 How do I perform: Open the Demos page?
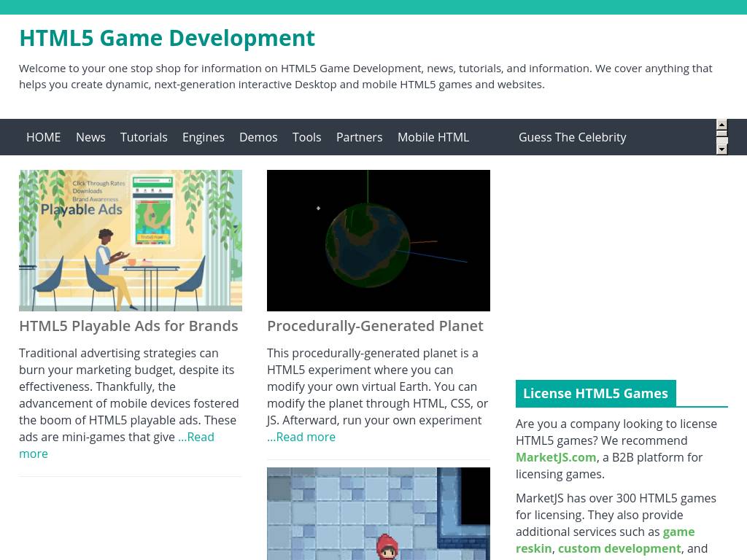[258, 137]
